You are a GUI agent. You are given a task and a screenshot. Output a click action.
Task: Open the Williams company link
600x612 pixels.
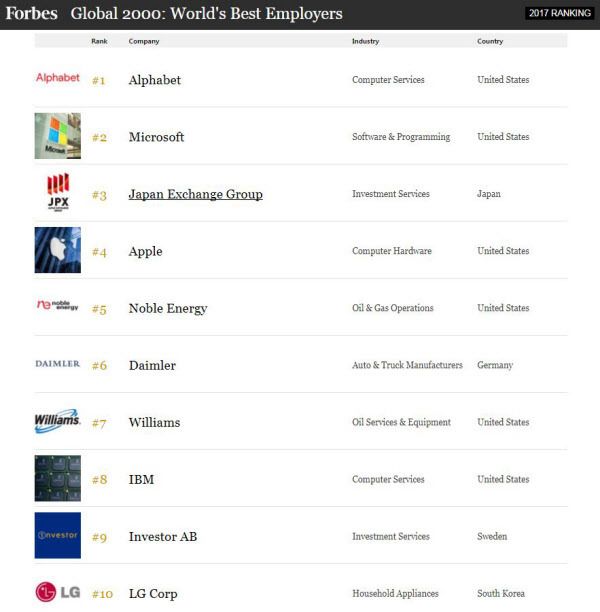pyautogui.click(x=154, y=422)
